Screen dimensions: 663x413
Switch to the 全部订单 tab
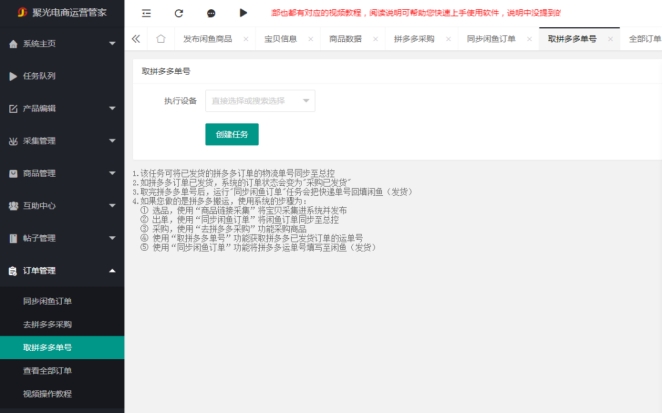pyautogui.click(x=645, y=39)
